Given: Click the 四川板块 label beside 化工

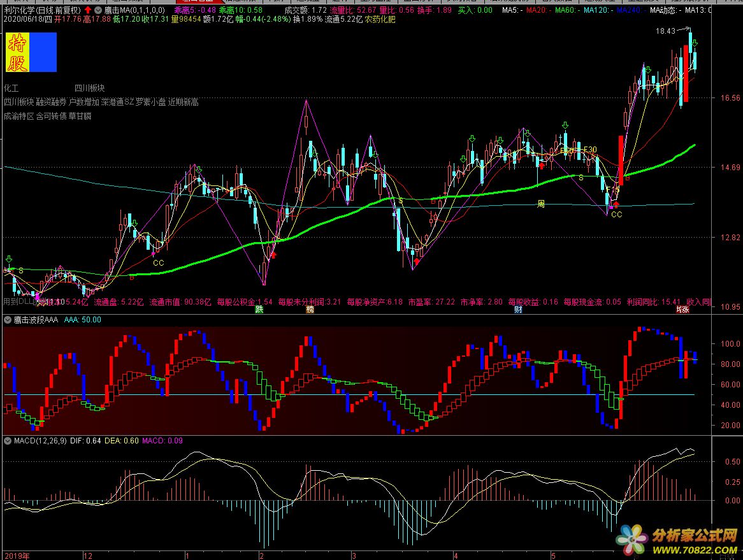Looking at the screenshot, I should coord(90,88).
